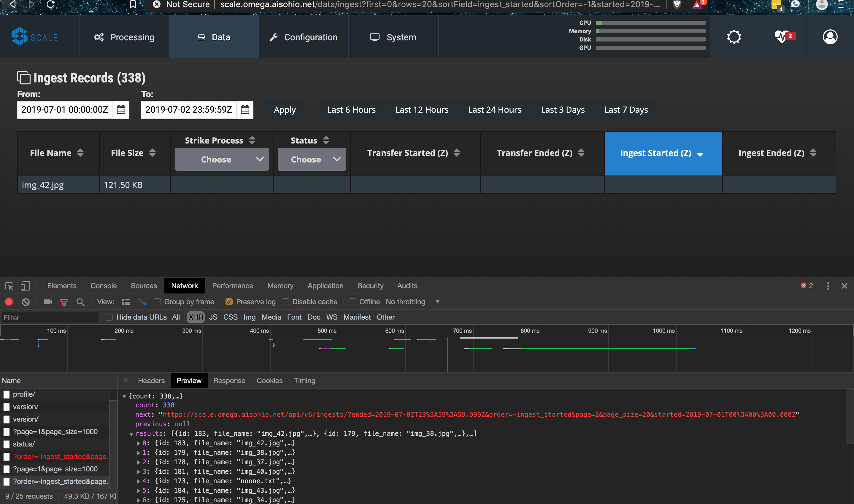The width and height of the screenshot is (854, 504).
Task: Clear the network request log
Action: [26, 302]
